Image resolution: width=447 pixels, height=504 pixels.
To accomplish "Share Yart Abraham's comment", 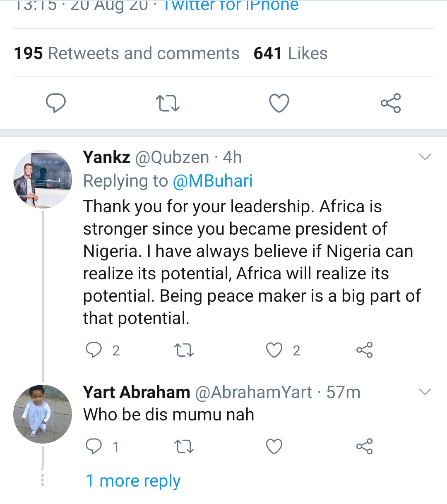I will (364, 446).
